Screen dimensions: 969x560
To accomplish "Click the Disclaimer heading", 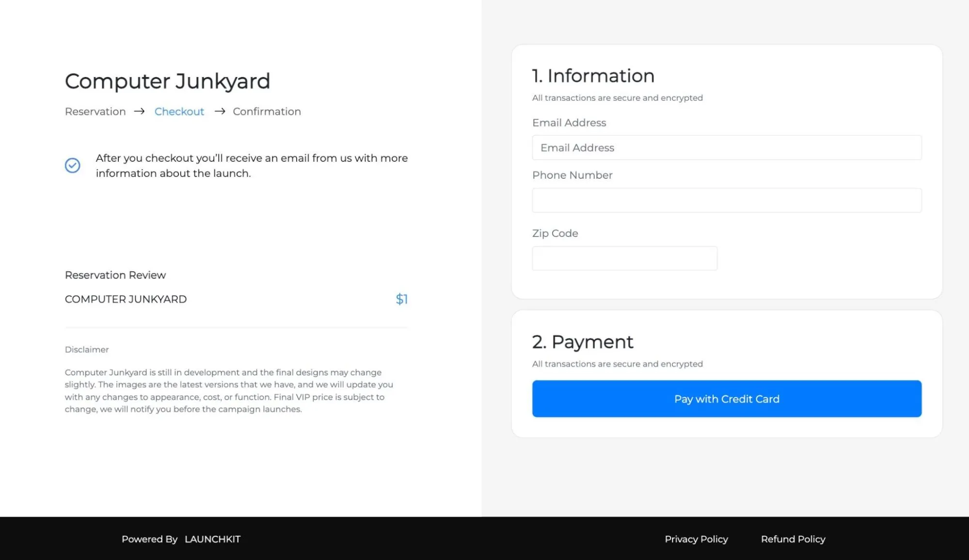I will pos(87,350).
